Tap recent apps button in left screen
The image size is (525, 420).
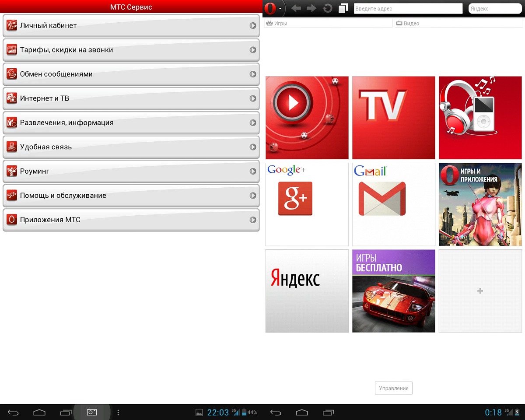tap(66, 412)
